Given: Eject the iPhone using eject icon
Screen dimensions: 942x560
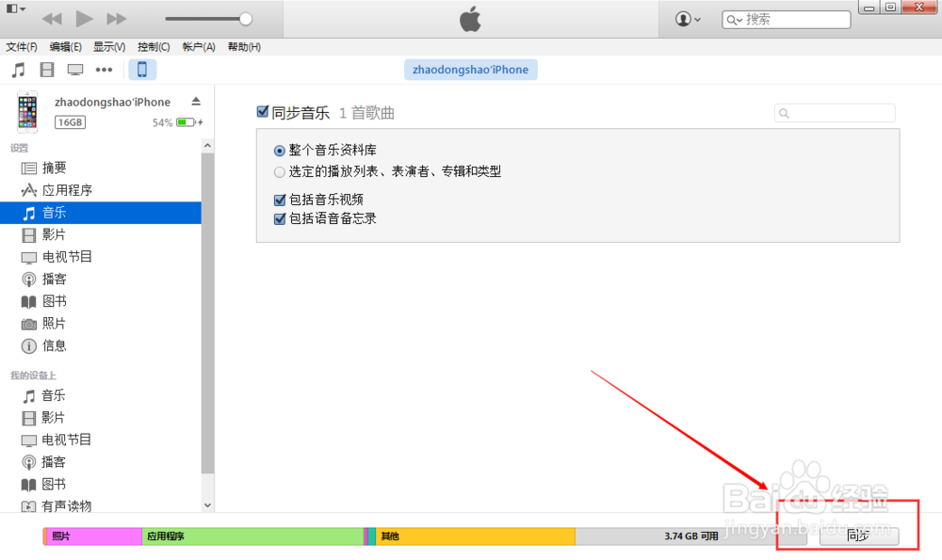Looking at the screenshot, I should (196, 102).
